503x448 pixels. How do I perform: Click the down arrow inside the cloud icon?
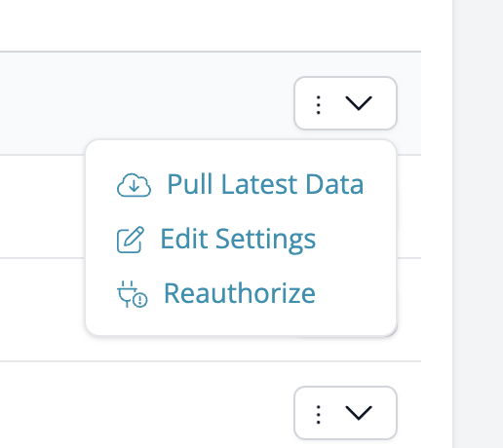click(134, 186)
